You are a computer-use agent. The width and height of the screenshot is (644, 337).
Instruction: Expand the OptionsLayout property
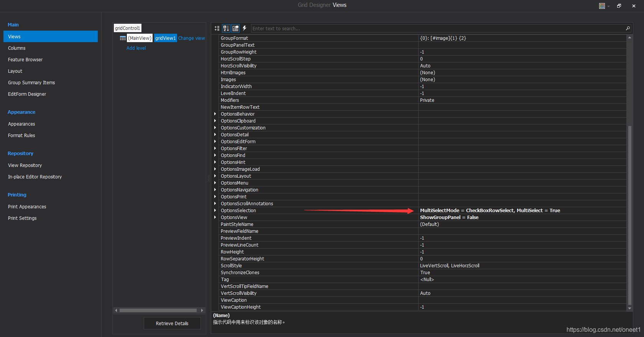215,176
